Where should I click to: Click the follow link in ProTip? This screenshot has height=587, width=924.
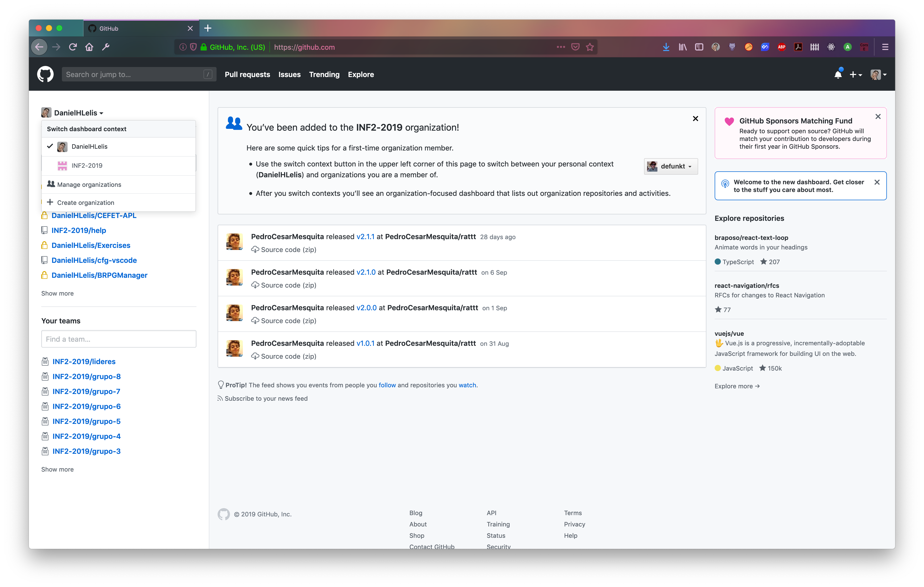click(387, 385)
